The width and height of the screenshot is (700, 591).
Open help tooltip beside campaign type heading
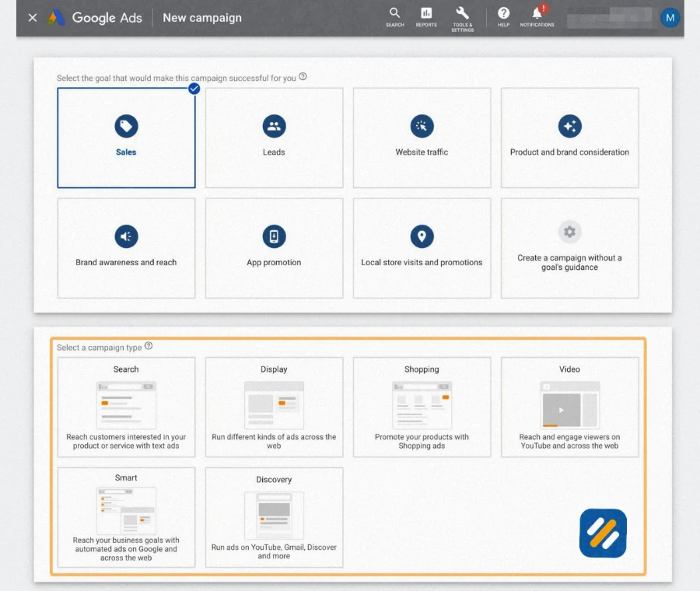point(149,346)
